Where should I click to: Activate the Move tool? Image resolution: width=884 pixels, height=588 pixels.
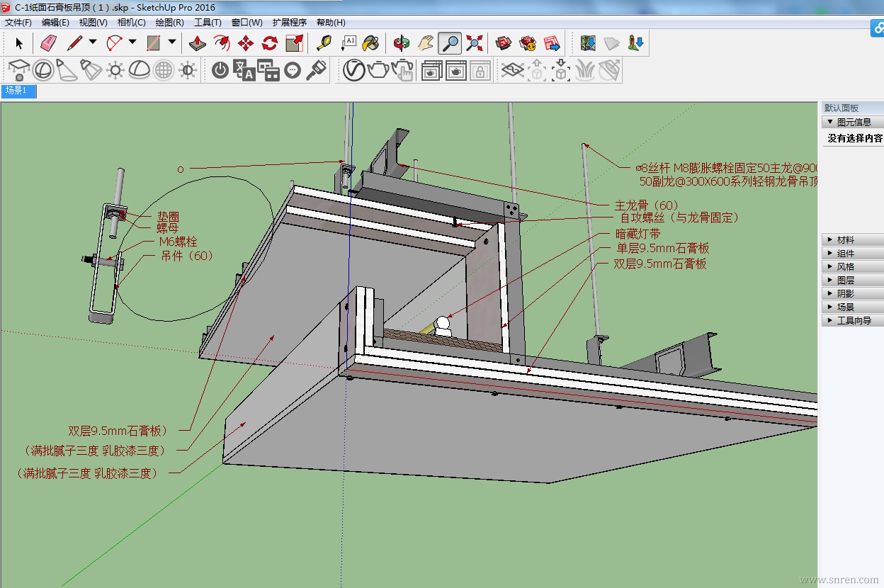click(x=246, y=43)
